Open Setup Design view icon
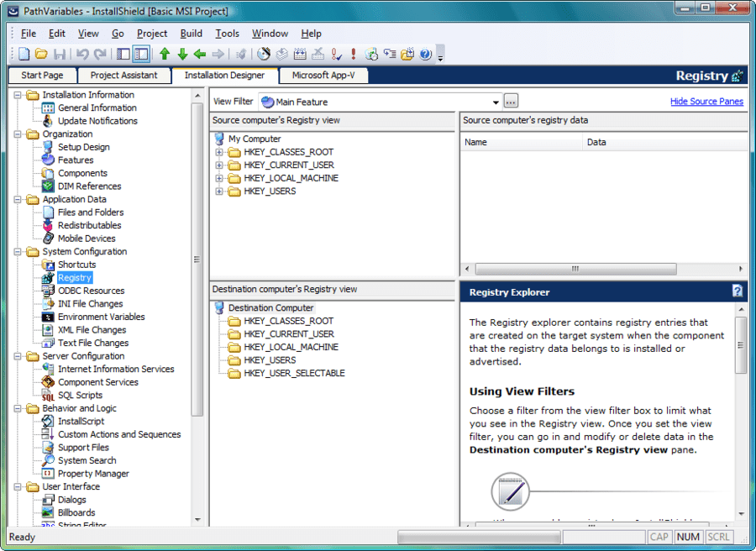 tap(48, 147)
